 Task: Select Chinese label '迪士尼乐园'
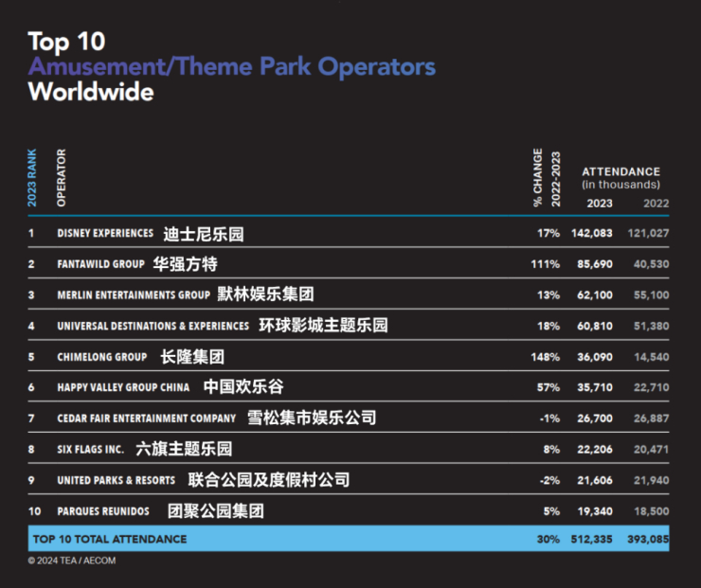pyautogui.click(x=204, y=234)
